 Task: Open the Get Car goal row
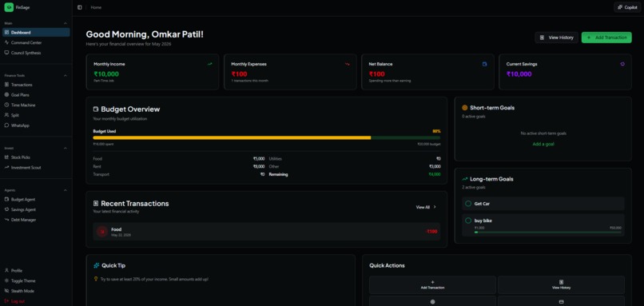point(543,204)
